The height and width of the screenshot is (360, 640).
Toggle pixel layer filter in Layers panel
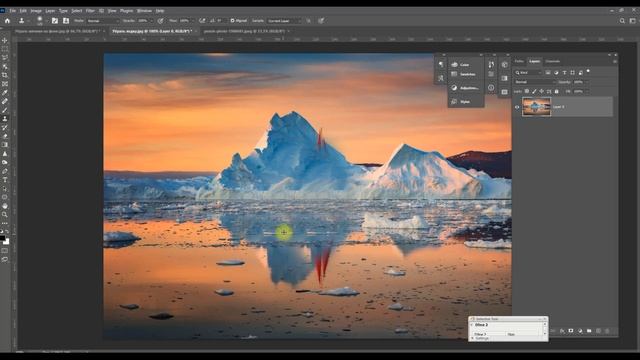[x=548, y=73]
